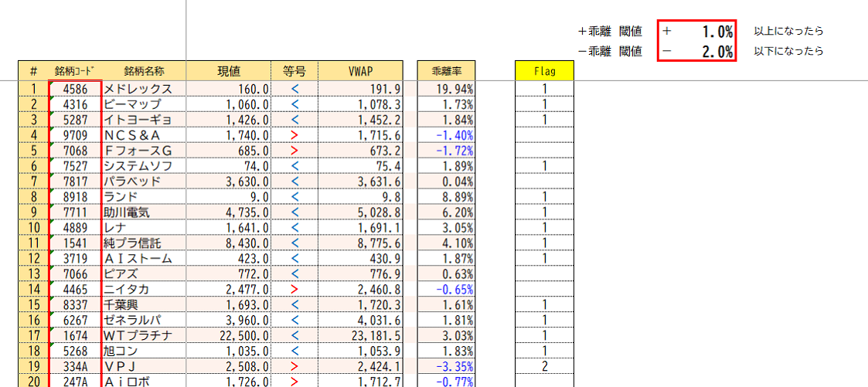Click the plus threshold 1.0% cell
868x387 pixels.
point(696,32)
